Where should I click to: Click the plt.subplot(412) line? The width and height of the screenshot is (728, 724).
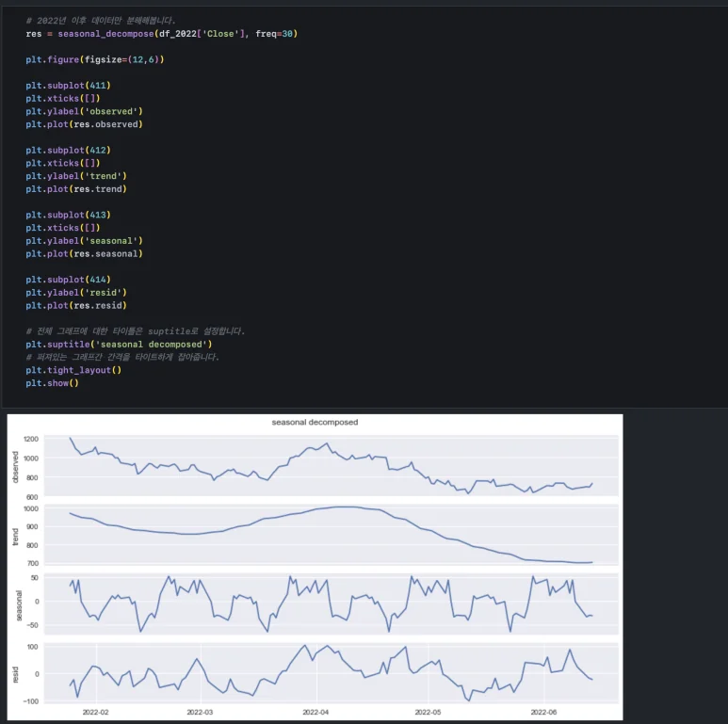coord(68,150)
